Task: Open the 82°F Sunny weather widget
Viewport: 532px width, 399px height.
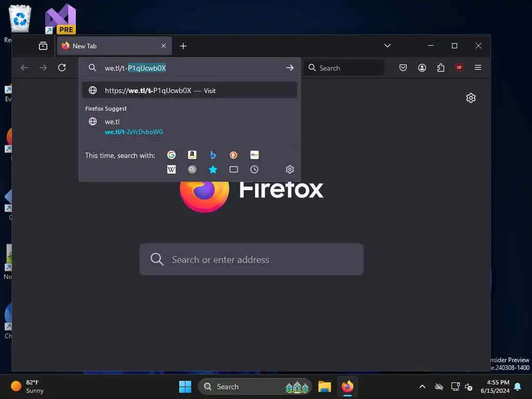Action: tap(28, 387)
